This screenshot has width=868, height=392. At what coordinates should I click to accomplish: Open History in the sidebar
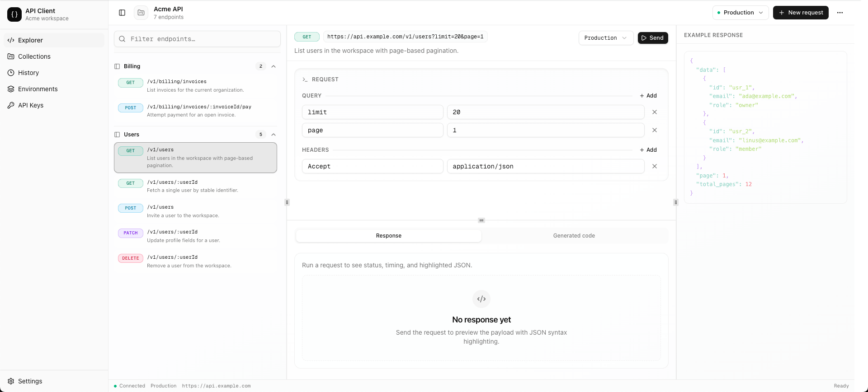[54, 73]
